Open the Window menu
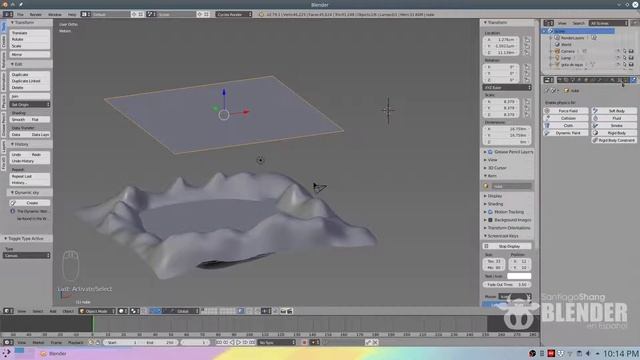The width and height of the screenshot is (640, 360). 55,14
